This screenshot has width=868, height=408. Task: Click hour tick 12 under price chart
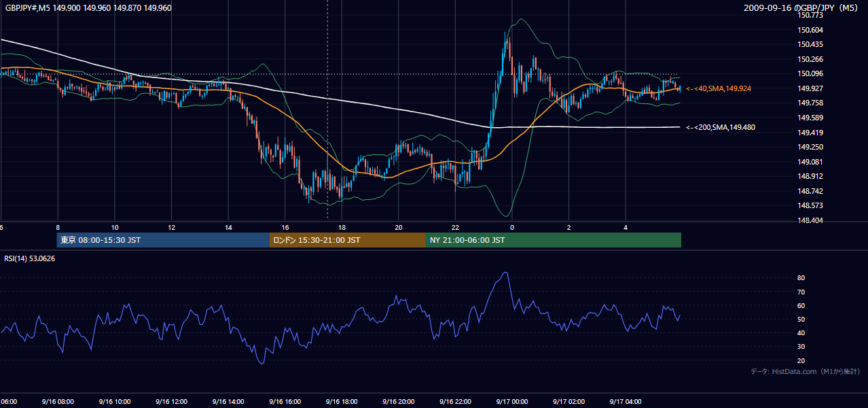172,228
